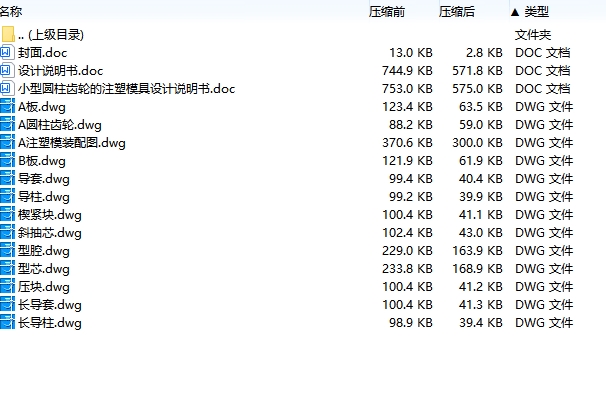Image resolution: width=606 pixels, height=393 pixels.
Task: Sort by the 名称 column header
Action: click(11, 12)
